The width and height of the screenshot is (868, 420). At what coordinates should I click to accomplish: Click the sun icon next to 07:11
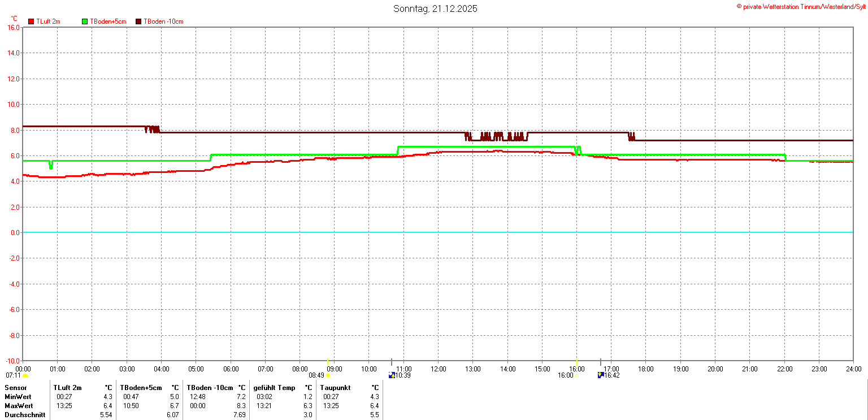[25, 376]
